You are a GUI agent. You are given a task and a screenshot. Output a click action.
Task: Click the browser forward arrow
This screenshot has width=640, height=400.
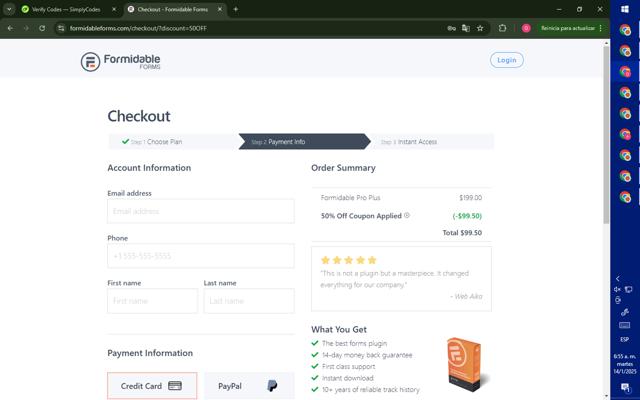[26, 28]
